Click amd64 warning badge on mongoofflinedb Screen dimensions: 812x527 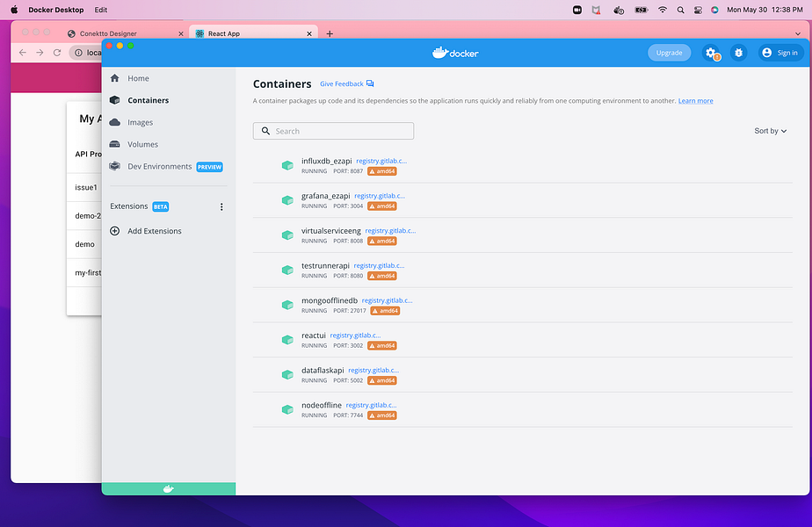[x=385, y=311]
